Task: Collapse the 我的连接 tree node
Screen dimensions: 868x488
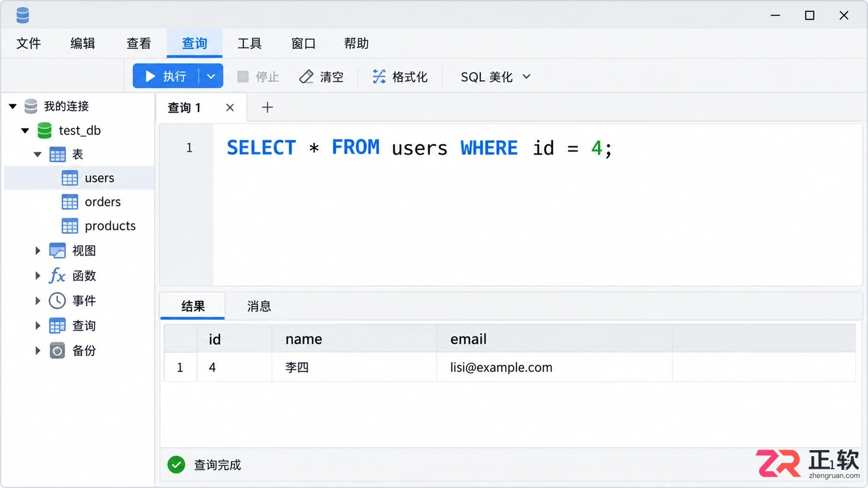Action: [13, 107]
